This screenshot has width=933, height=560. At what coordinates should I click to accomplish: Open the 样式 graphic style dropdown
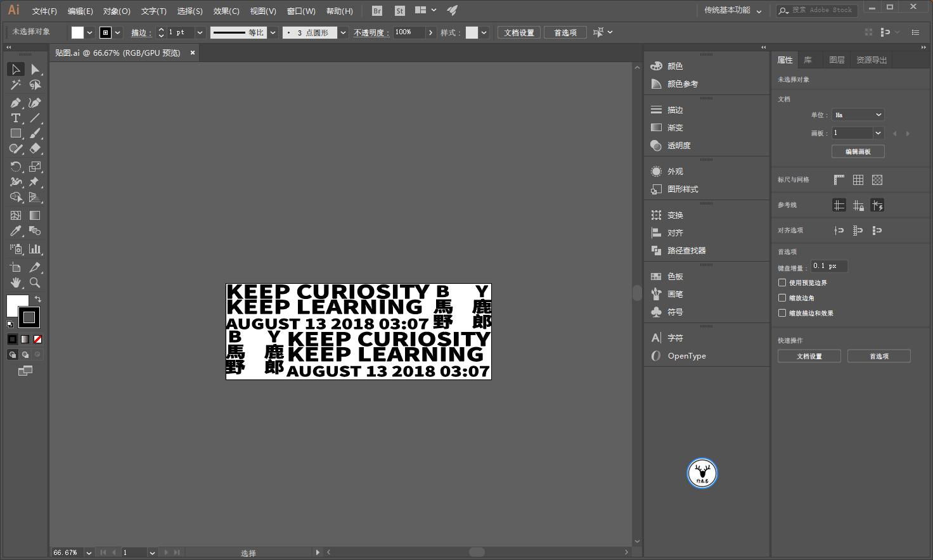484,32
